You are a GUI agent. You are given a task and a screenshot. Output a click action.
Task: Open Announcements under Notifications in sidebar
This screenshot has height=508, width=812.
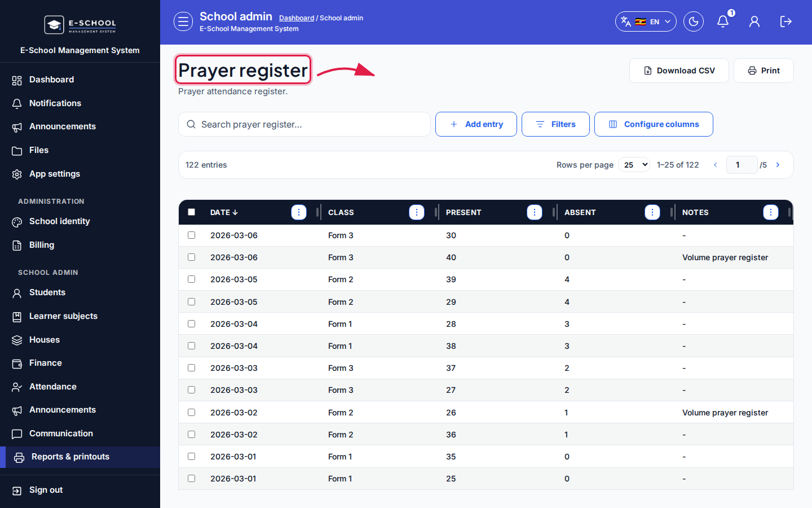pyautogui.click(x=80, y=126)
